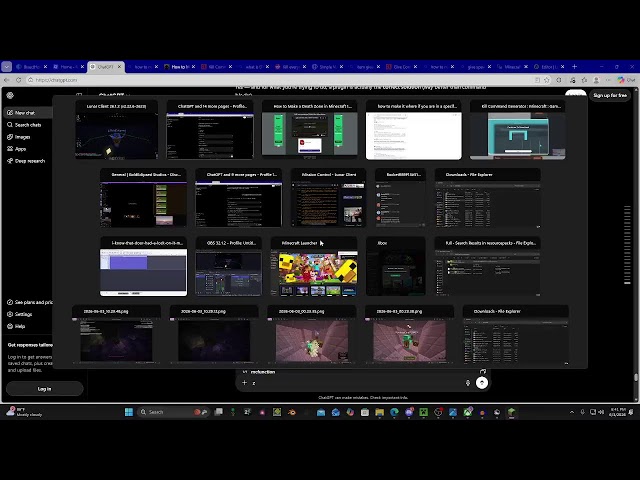Viewport: 640px width, 480px height.
Task: Open Xbox icon on taskbar
Action: (468, 412)
